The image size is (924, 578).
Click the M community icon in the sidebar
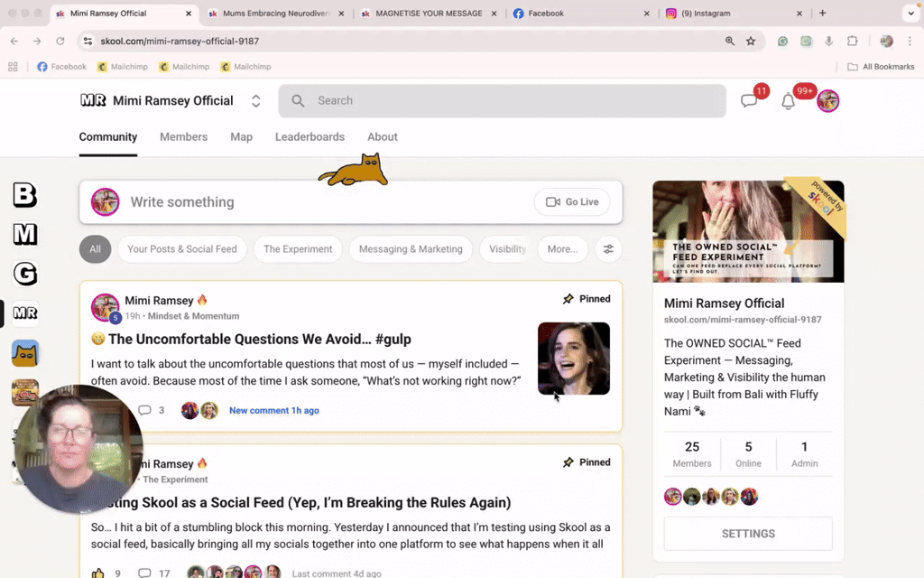(24, 234)
